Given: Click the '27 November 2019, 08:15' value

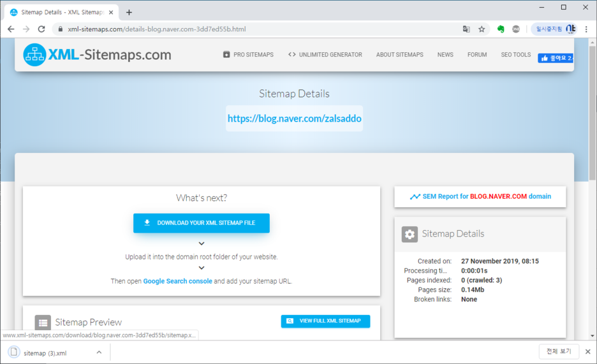Looking at the screenshot, I should click(x=500, y=261).
